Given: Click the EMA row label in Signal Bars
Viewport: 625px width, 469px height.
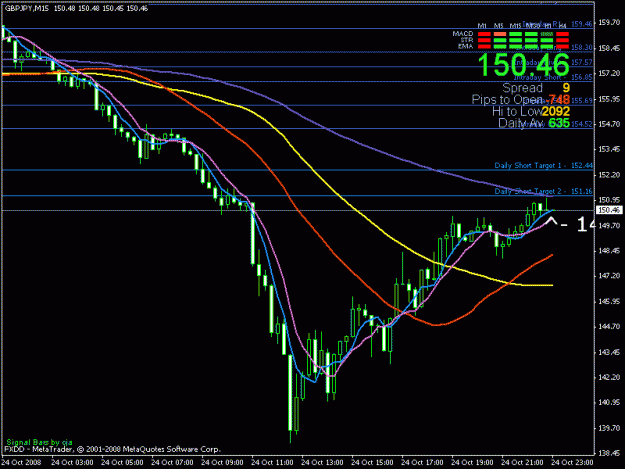Looking at the screenshot, I should [465, 46].
